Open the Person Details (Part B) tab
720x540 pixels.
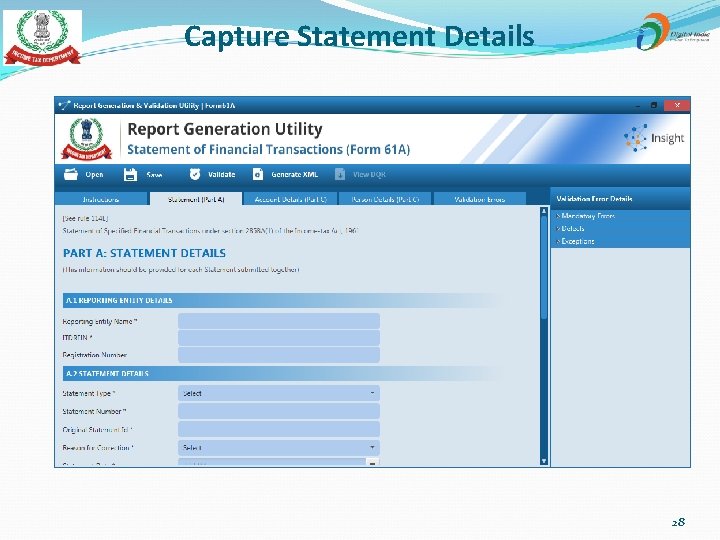(x=385, y=199)
